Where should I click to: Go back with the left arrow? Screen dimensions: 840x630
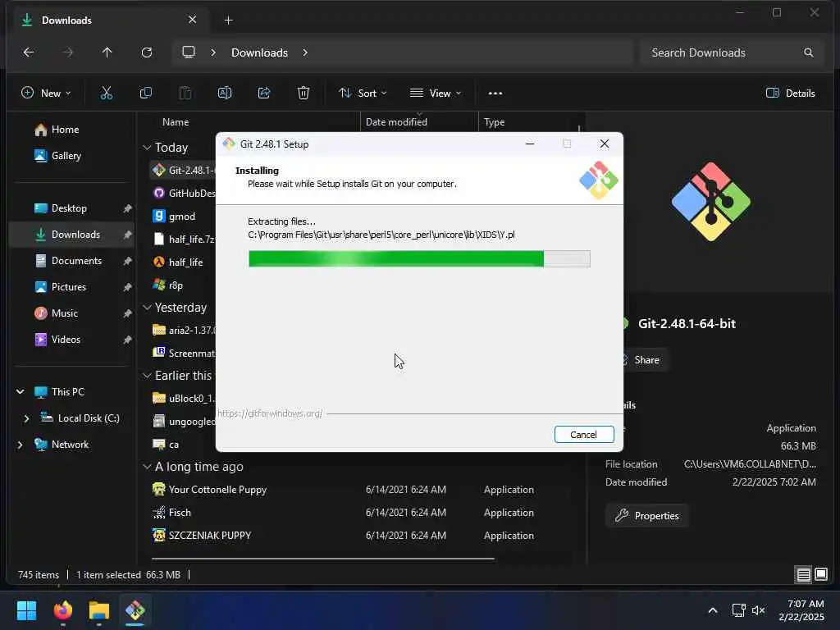(x=29, y=52)
